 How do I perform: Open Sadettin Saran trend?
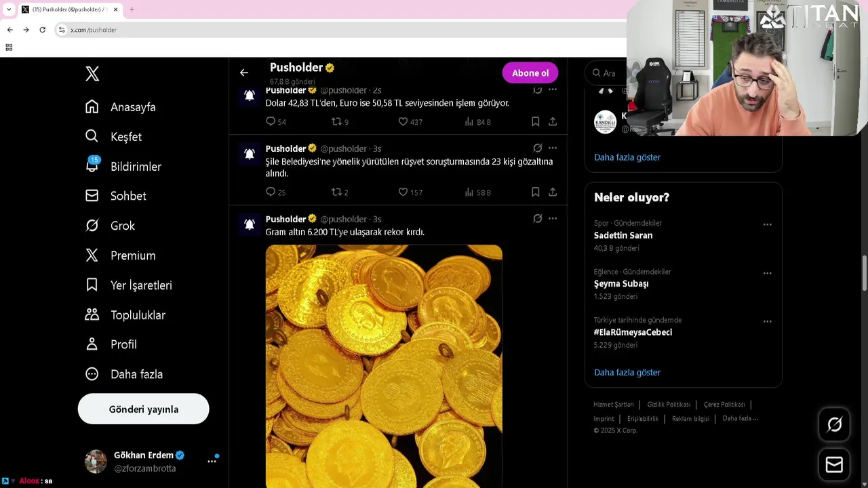tap(623, 236)
